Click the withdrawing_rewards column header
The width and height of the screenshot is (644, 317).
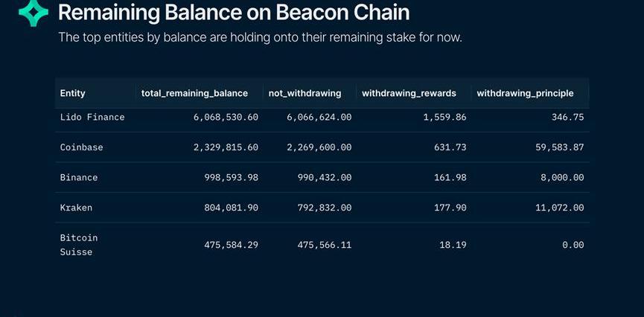(409, 93)
